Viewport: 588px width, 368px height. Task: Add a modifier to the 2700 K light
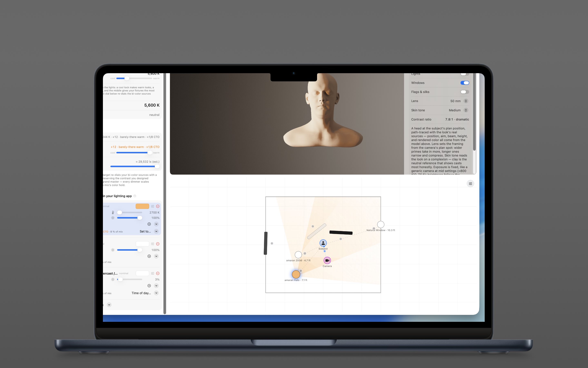click(149, 224)
